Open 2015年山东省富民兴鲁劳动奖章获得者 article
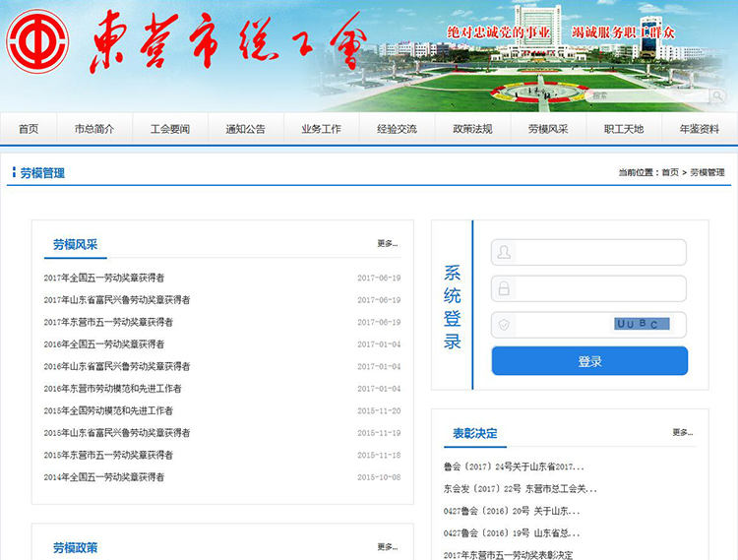This screenshot has width=738, height=560. coord(117,432)
